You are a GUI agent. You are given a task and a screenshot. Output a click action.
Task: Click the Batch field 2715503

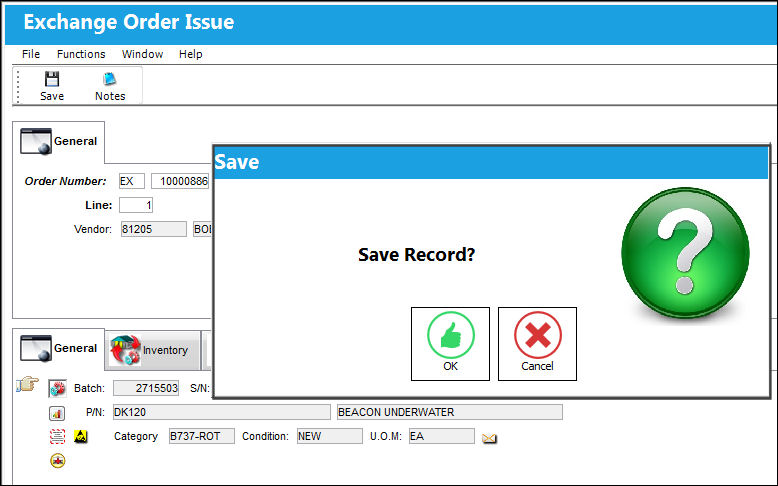click(146, 388)
